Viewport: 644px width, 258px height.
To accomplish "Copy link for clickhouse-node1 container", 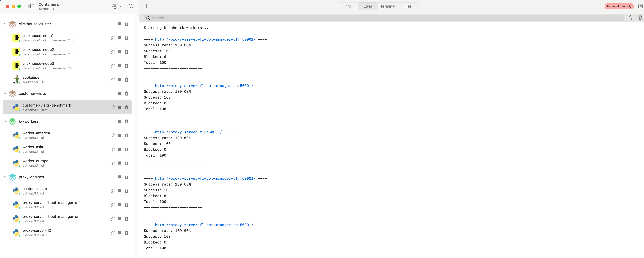I will point(112,38).
